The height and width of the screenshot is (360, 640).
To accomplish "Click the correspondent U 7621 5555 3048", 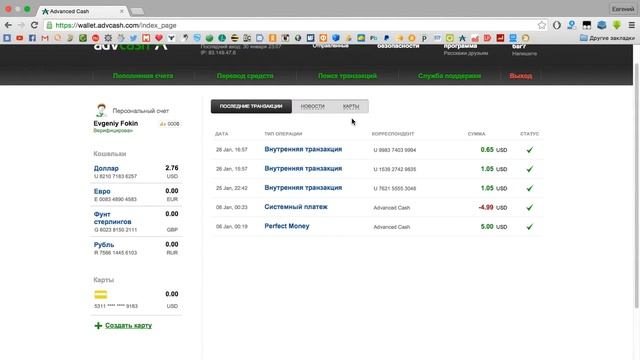I will (395, 189).
